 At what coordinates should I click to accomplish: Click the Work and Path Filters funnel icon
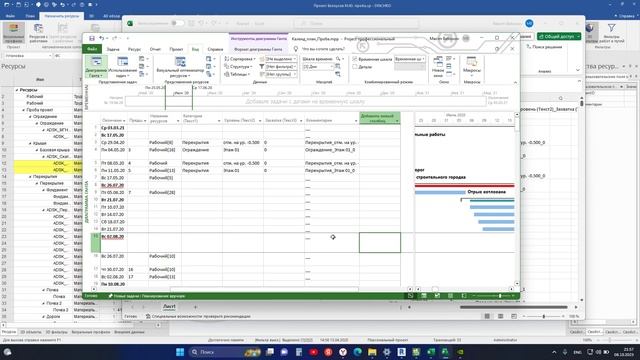click(x=611, y=28)
